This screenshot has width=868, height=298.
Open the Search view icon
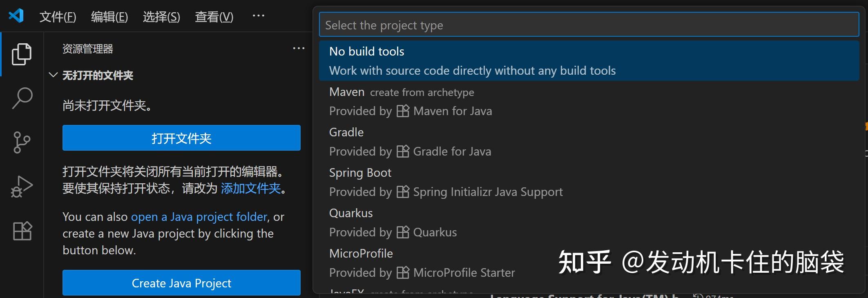tap(22, 98)
